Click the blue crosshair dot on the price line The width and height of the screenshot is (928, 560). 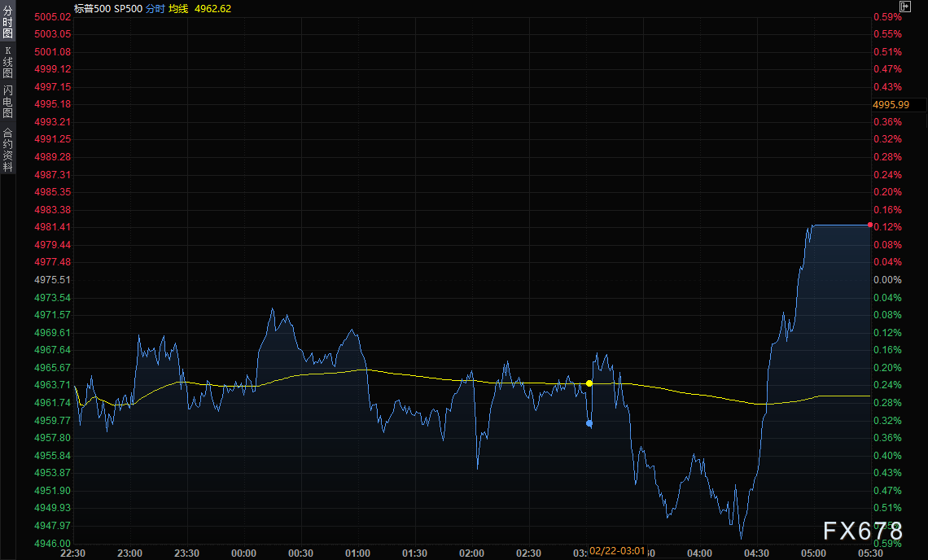[589, 423]
